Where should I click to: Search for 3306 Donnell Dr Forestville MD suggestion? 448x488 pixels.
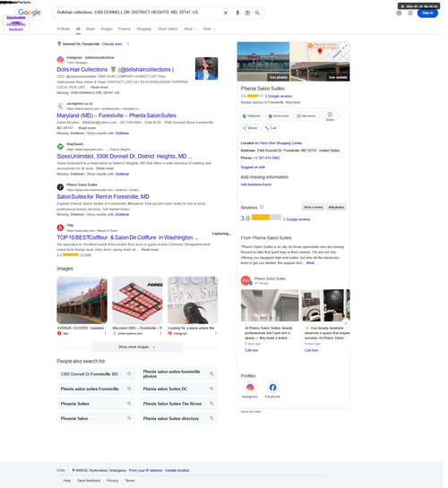coord(96,373)
